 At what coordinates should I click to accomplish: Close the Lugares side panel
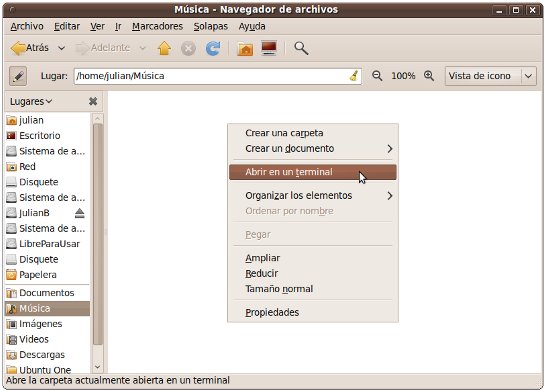tap(93, 101)
